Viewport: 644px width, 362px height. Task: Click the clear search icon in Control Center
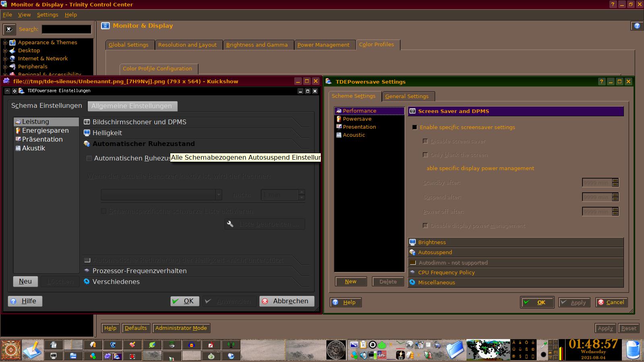[x=9, y=29]
